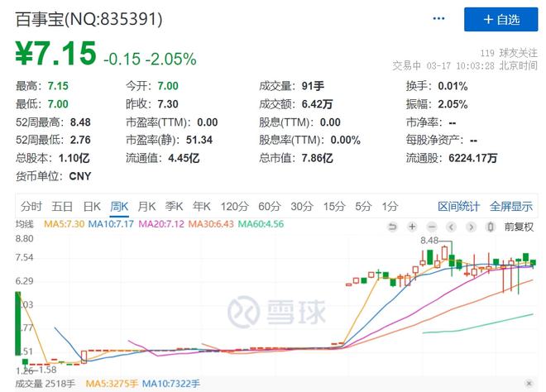This screenshot has height=392, width=546.
Task: Click the 52周最低 2.76 value
Action: [x=53, y=140]
